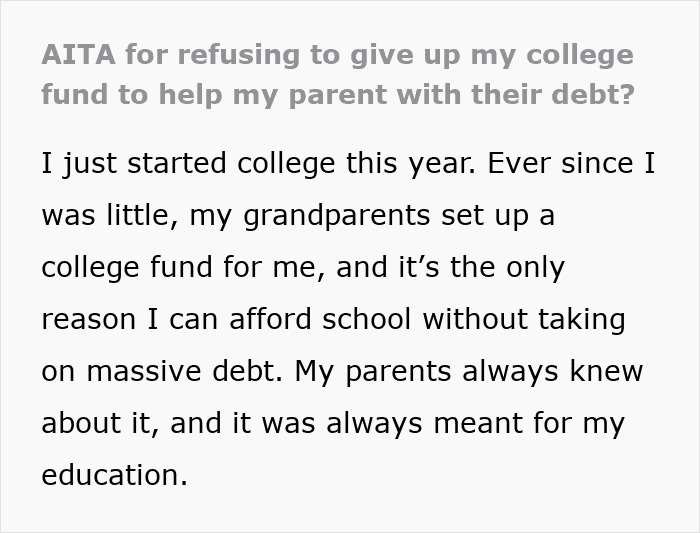The width and height of the screenshot is (700, 533).
Task: Click the final word 'education.'
Action: click(114, 475)
